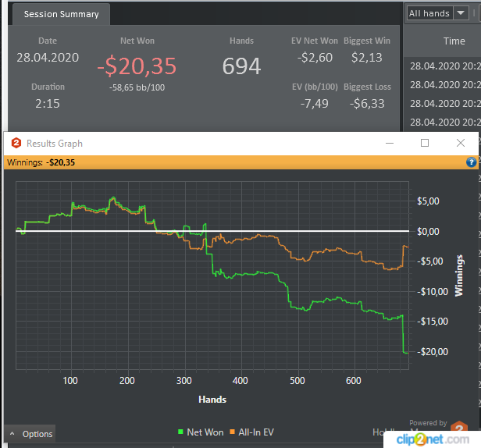Click the Results Graph window logo icon
Viewport: 481px width, 448px height.
(x=16, y=143)
